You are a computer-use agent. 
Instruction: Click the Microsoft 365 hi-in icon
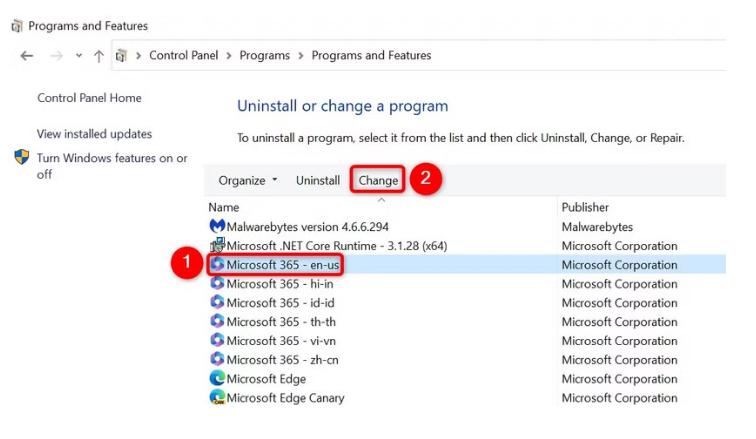(x=217, y=283)
